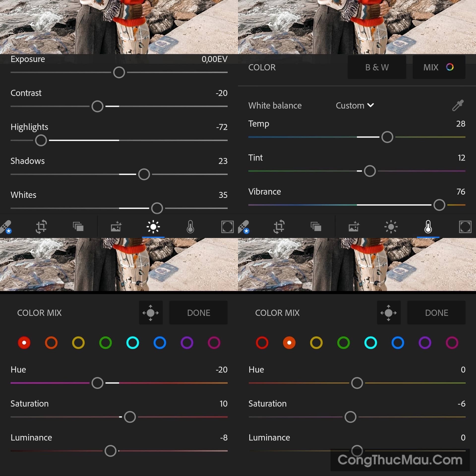Select the Effects vignette icon, right toolbar

[x=465, y=227]
